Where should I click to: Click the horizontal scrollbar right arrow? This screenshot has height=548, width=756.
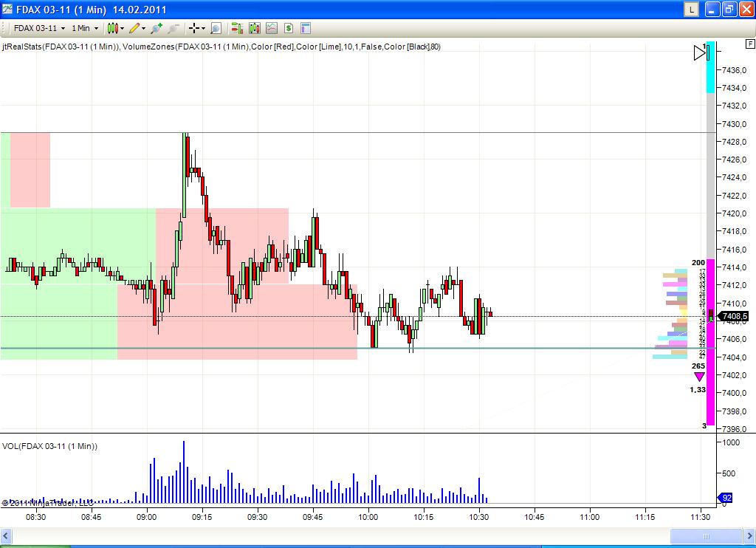coord(750,536)
